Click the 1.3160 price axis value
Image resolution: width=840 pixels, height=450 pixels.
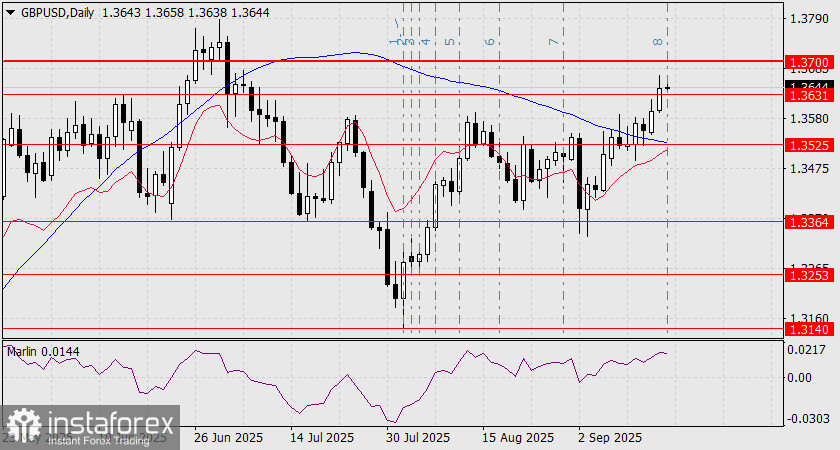(809, 317)
